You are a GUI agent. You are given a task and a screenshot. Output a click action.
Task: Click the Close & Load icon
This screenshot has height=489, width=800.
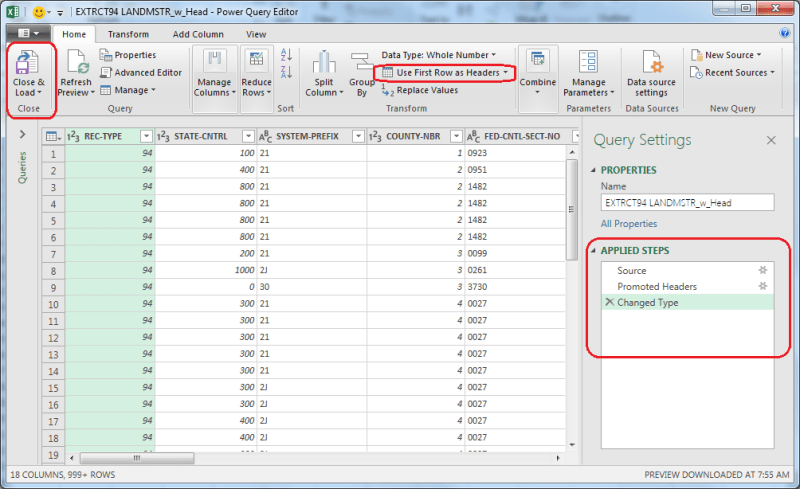pos(27,63)
